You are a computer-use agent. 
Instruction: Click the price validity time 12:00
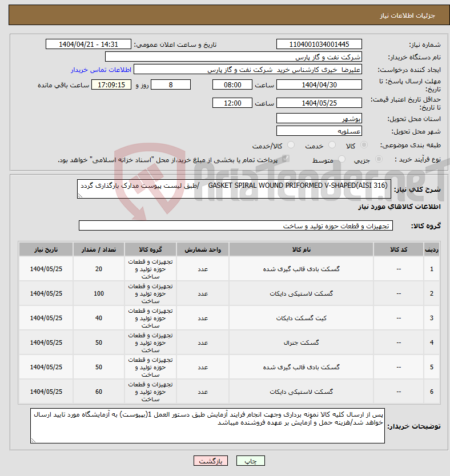[x=232, y=103]
